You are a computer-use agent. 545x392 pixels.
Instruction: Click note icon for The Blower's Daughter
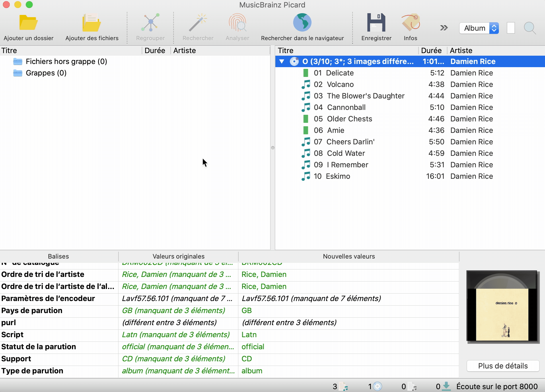click(306, 96)
